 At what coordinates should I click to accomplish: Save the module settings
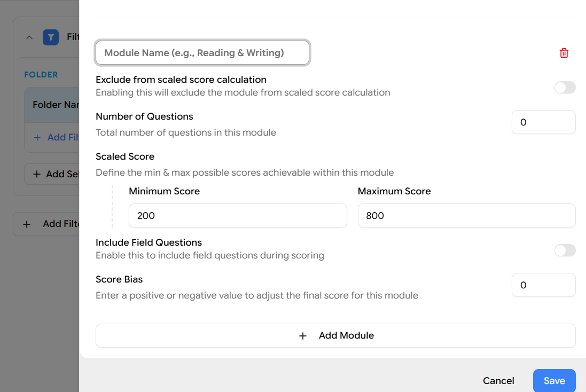554,381
